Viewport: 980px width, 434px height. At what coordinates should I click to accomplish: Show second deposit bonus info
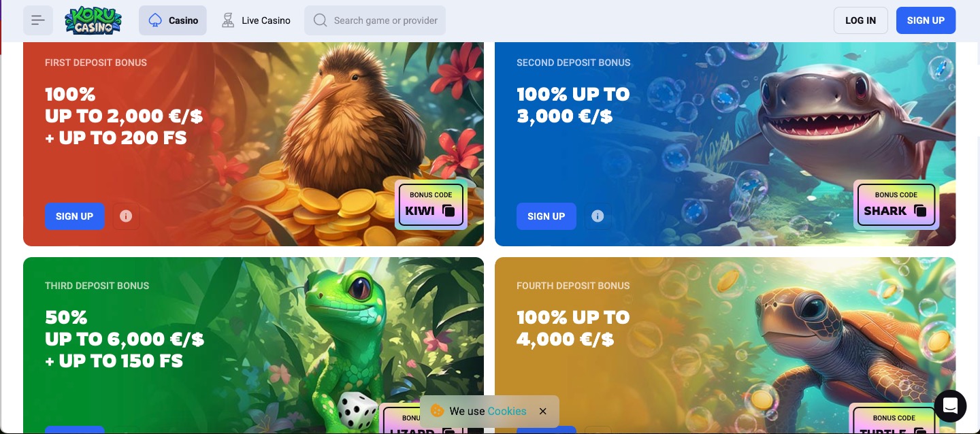coord(598,216)
